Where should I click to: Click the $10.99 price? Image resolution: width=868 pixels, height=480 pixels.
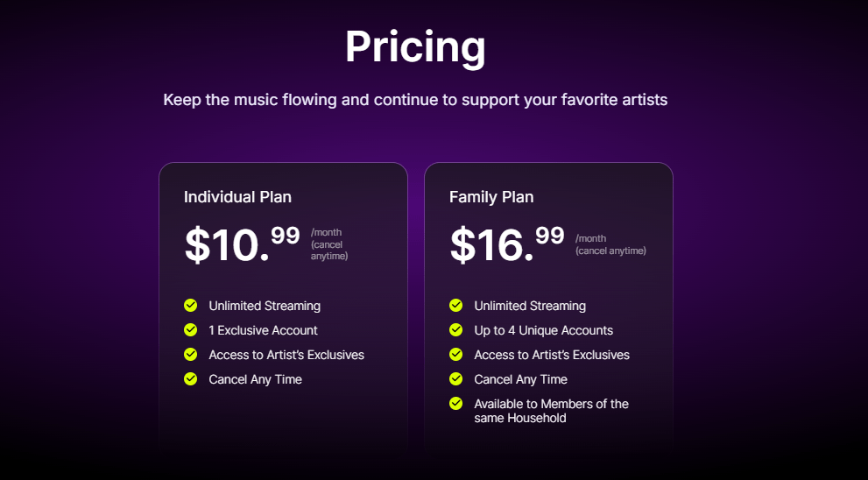242,244
